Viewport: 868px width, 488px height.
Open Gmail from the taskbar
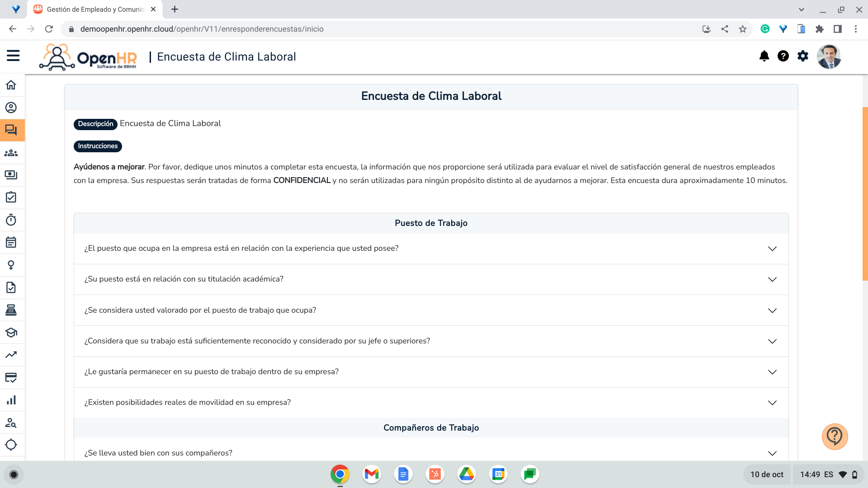point(372,474)
